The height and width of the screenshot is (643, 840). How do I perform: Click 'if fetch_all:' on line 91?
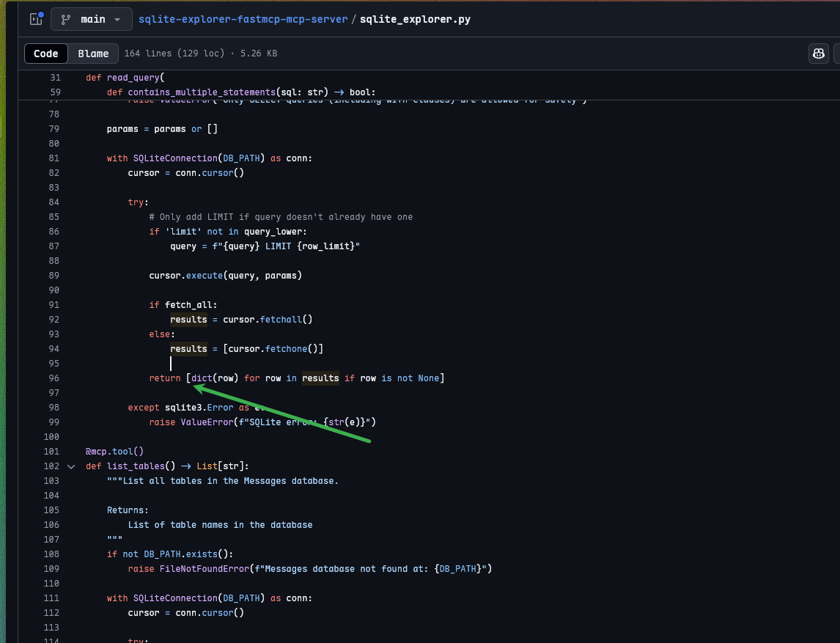[183, 305]
